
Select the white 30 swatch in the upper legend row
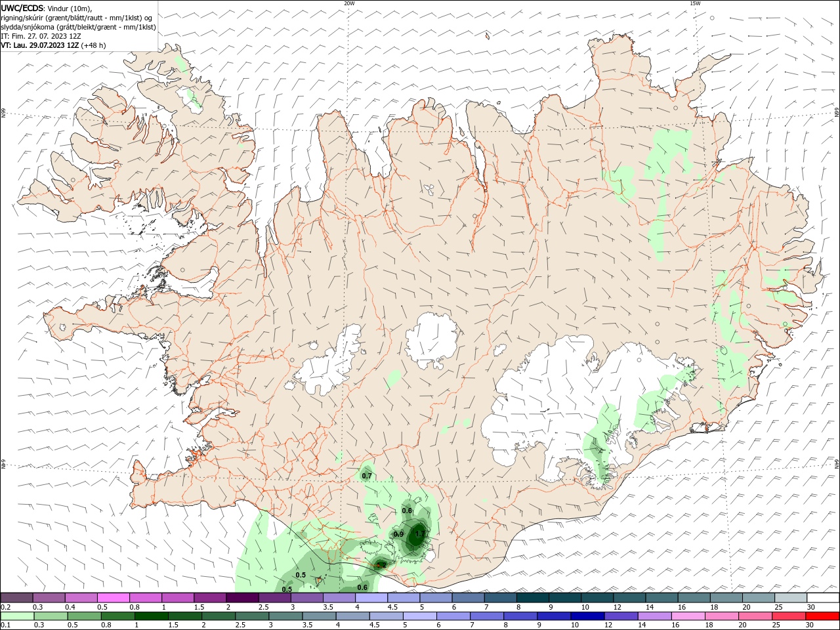click(823, 598)
